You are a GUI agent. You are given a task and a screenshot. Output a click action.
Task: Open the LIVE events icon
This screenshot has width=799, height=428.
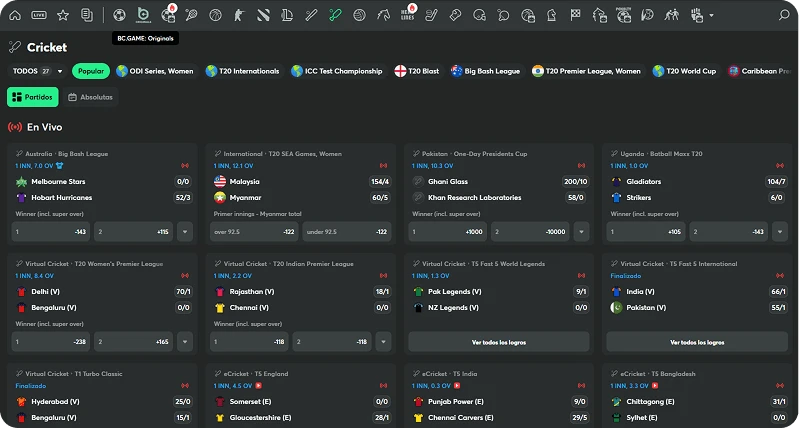click(39, 15)
